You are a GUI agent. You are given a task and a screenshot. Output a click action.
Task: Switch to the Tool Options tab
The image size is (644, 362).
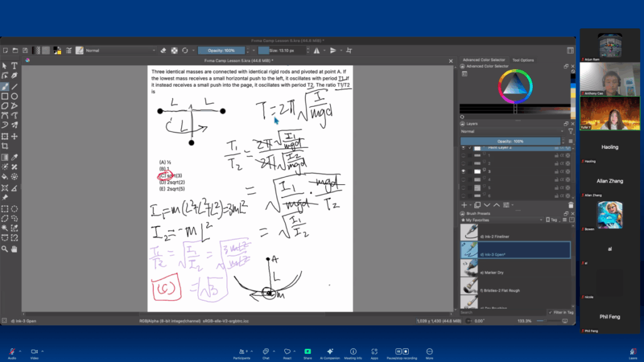point(523,60)
